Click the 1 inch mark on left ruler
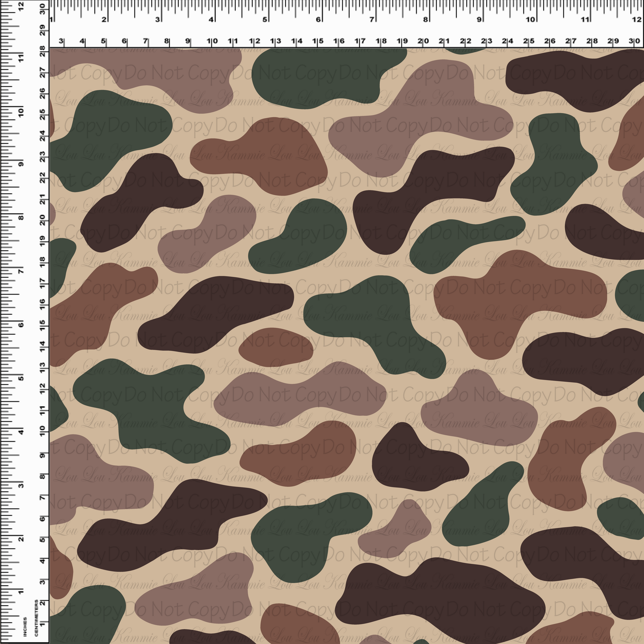This screenshot has width=644, height=644. 21,592
